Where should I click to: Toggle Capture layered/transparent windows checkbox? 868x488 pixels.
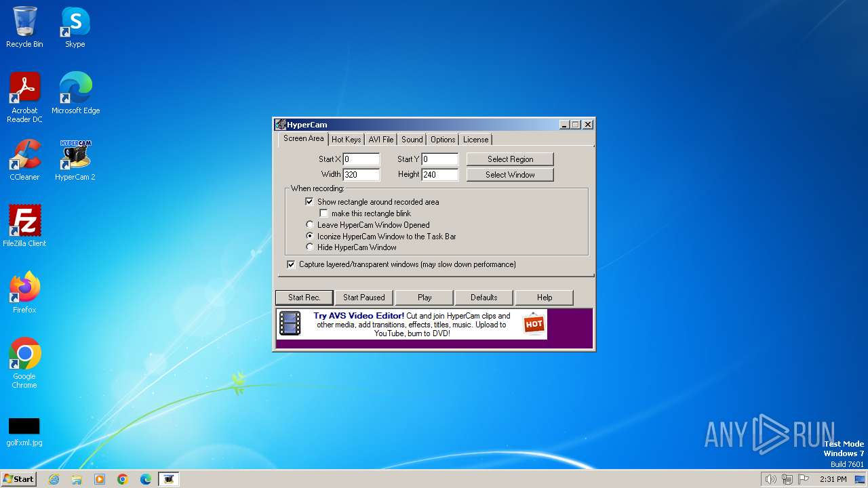291,264
